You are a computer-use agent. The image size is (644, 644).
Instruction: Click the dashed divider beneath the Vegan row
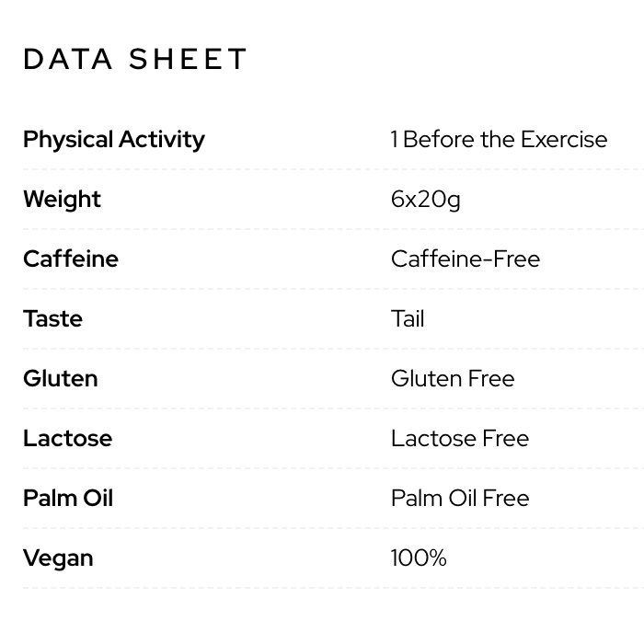click(331, 588)
